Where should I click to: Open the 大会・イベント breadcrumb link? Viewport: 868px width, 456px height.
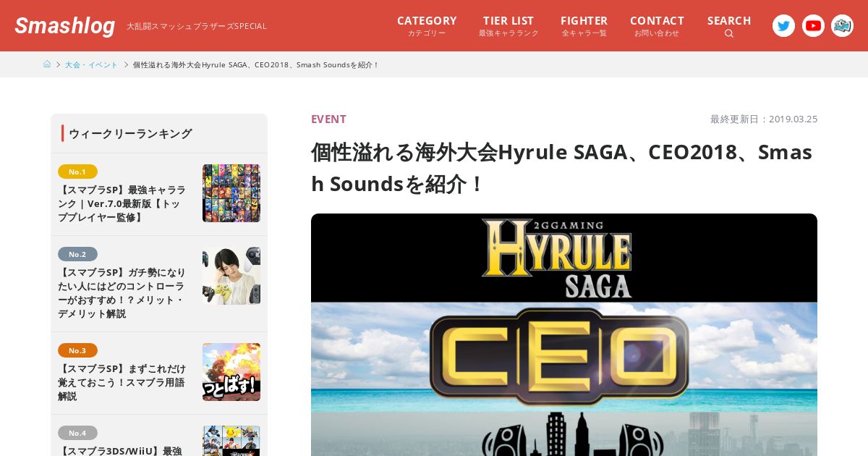click(91, 64)
